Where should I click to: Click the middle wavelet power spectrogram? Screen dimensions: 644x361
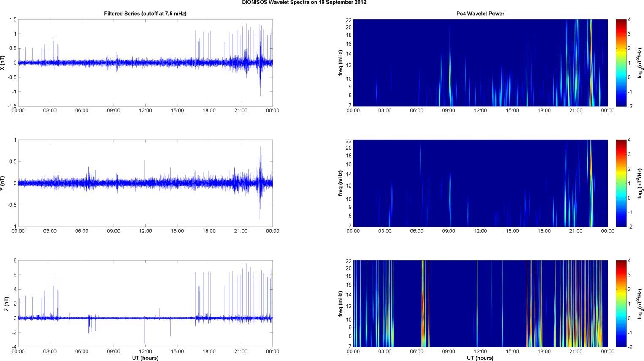480,183
